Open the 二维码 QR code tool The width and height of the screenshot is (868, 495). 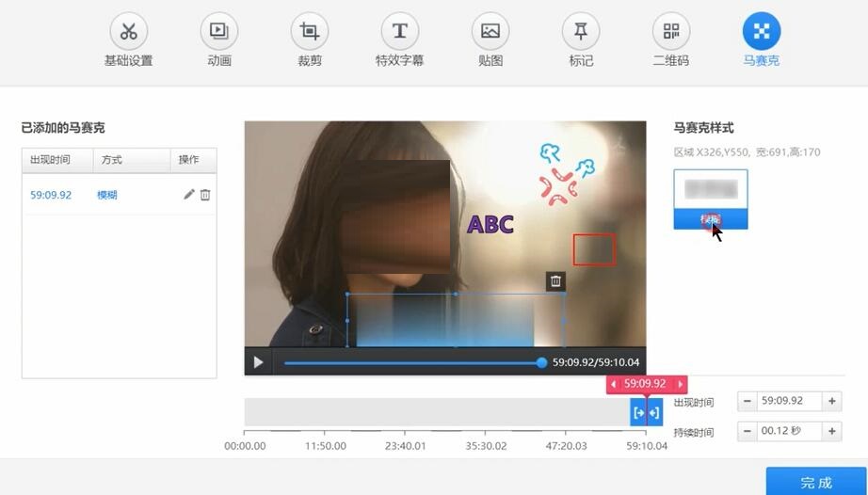pyautogui.click(x=670, y=32)
